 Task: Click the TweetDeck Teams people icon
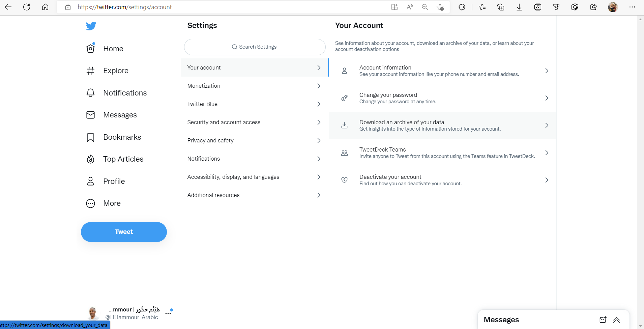pyautogui.click(x=344, y=153)
